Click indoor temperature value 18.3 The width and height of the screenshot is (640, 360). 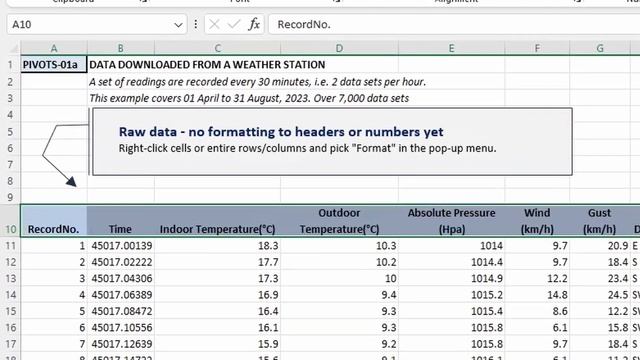[x=218, y=246]
